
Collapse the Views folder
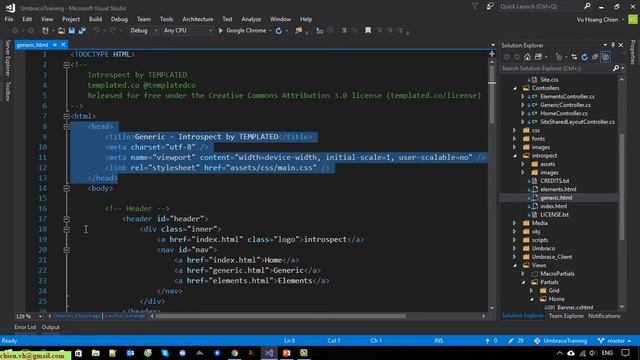(x=515, y=265)
